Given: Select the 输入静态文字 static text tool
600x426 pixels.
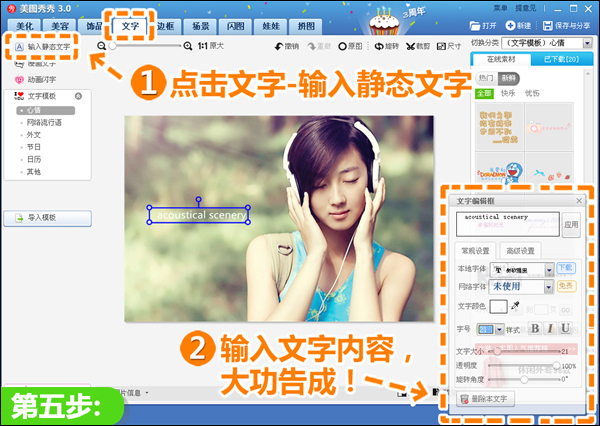Looking at the screenshot, I should coord(42,47).
